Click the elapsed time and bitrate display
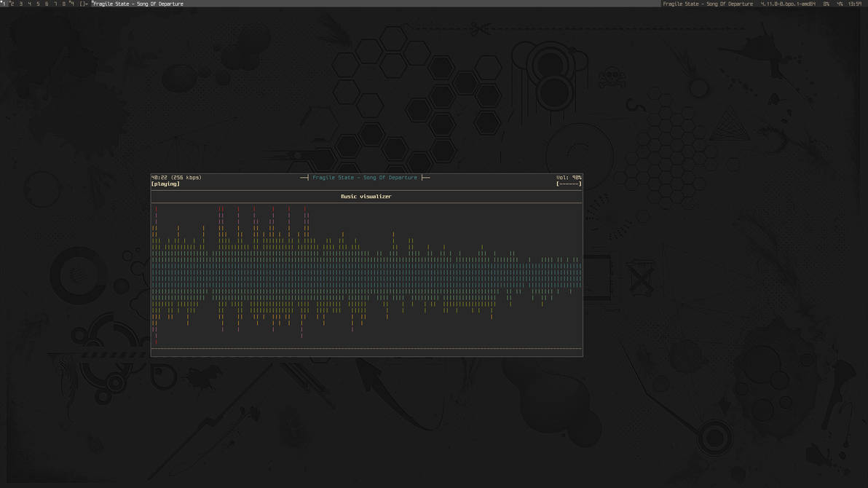This screenshot has width=868, height=488. (176, 178)
